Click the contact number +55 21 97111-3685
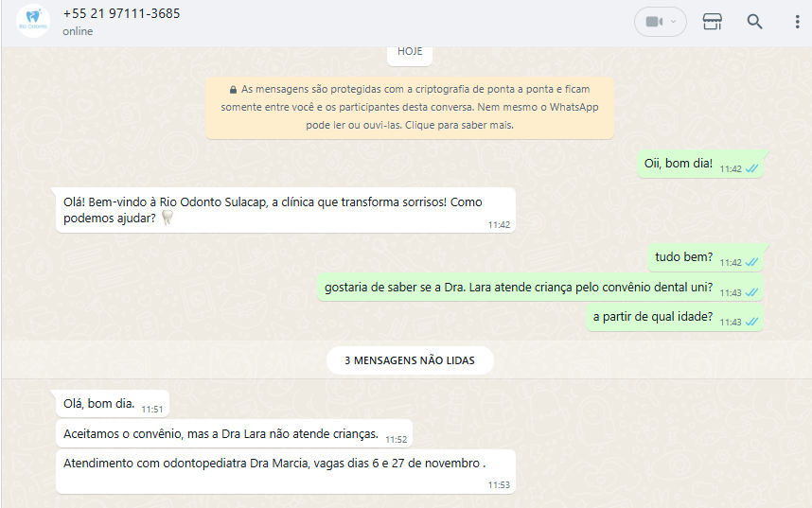The width and height of the screenshot is (812, 508). pyautogui.click(x=121, y=13)
